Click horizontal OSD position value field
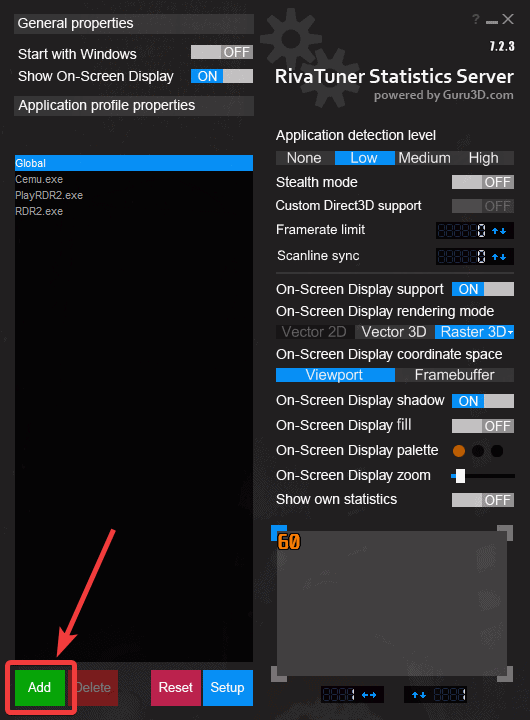Screen dimensions: 530x720 click(339, 695)
